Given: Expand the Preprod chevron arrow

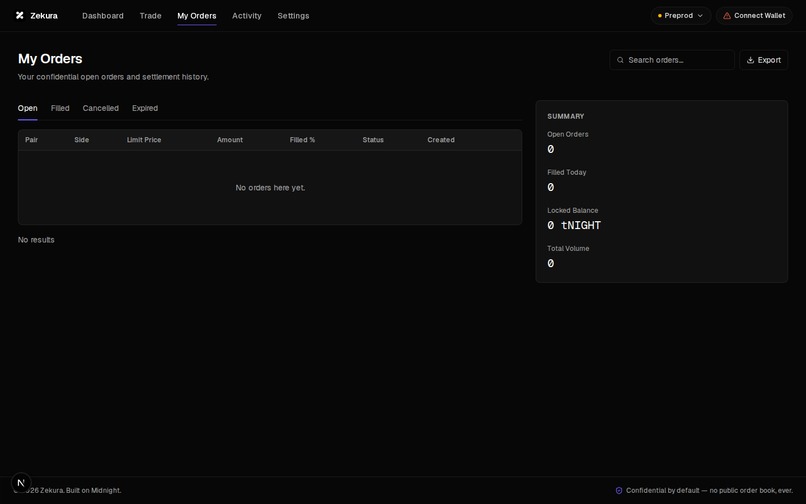Looking at the screenshot, I should (x=700, y=16).
